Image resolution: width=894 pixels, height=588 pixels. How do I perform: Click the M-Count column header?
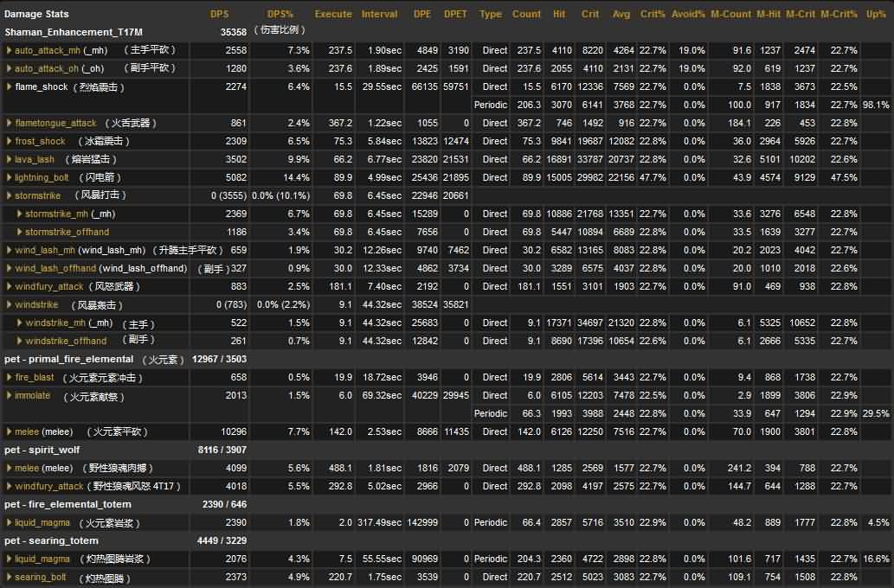[x=731, y=14]
